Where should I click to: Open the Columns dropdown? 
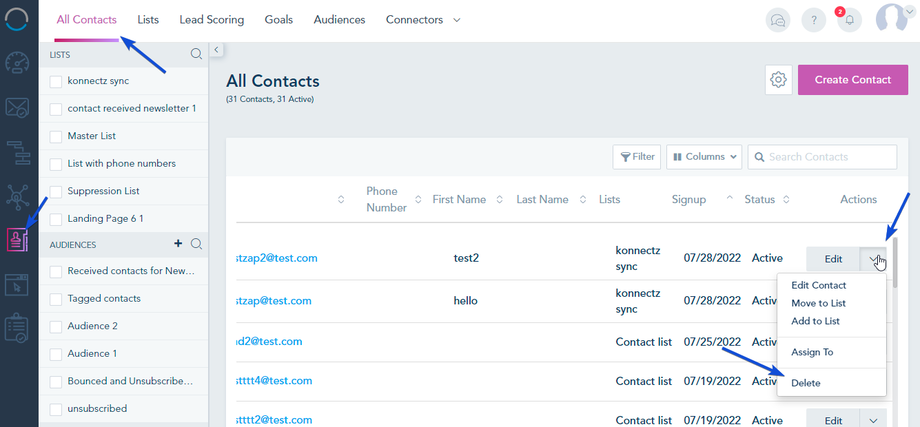[x=705, y=157]
